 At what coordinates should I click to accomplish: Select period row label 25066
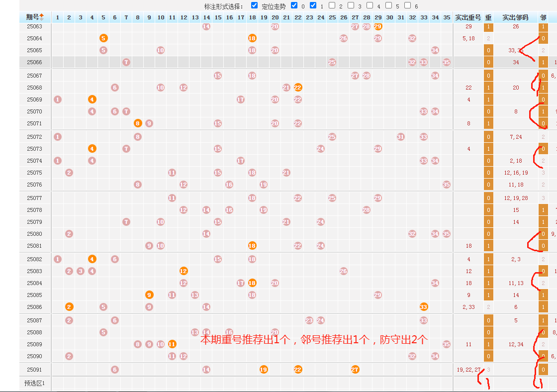(34, 62)
